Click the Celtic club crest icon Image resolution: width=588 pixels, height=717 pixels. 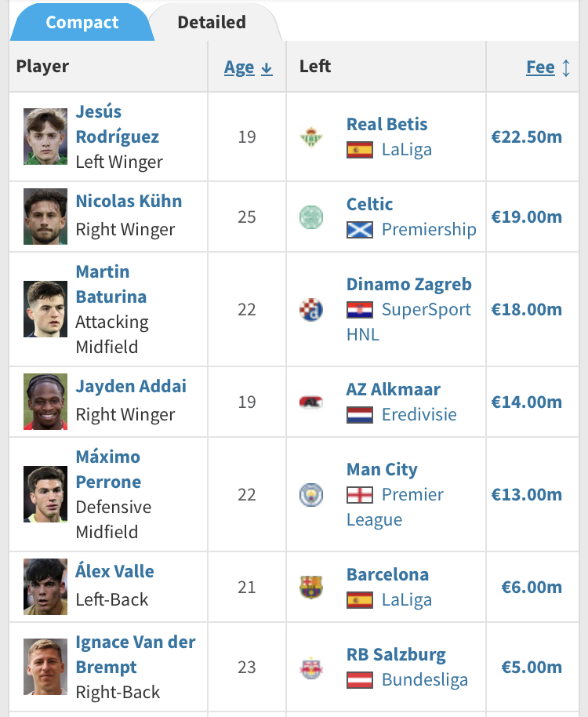(x=311, y=217)
